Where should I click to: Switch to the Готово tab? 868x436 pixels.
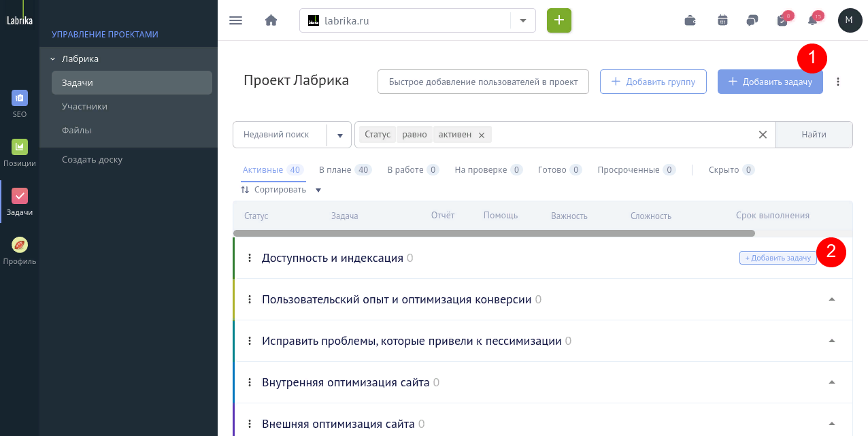point(560,170)
